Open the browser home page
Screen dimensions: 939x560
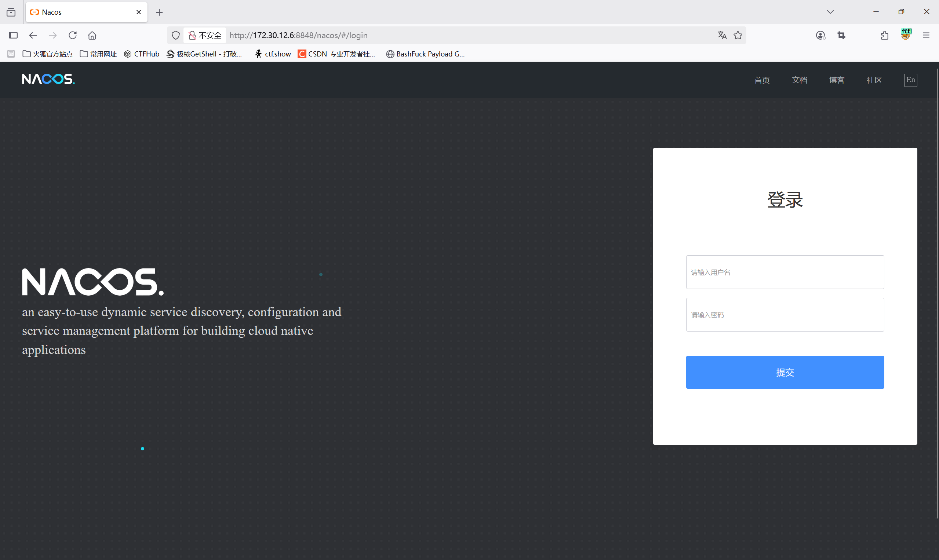click(x=92, y=36)
